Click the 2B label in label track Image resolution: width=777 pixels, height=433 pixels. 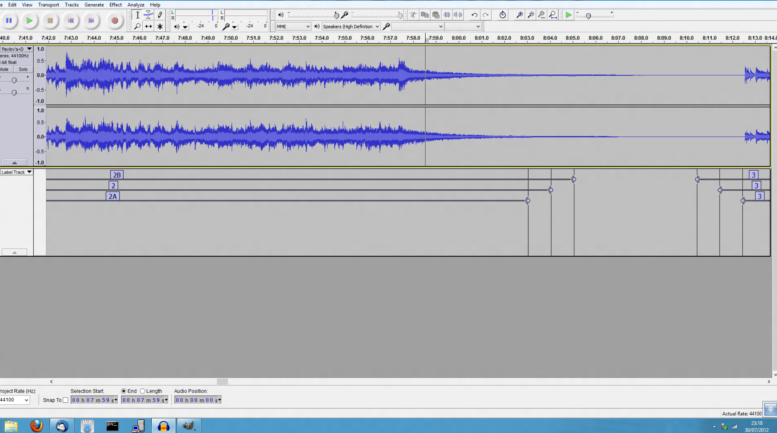pos(116,175)
